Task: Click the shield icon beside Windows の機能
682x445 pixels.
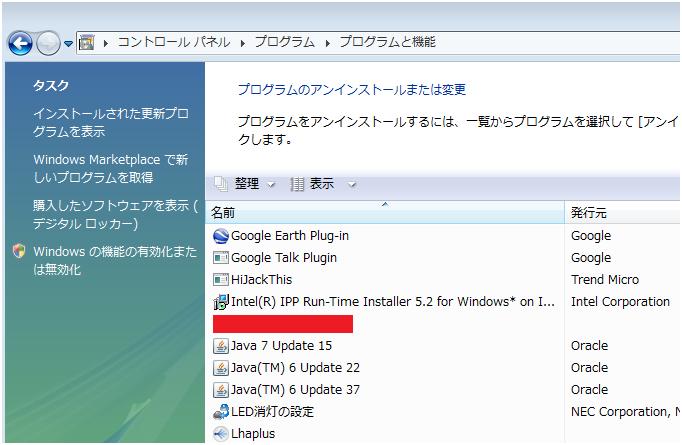Action: coord(19,251)
